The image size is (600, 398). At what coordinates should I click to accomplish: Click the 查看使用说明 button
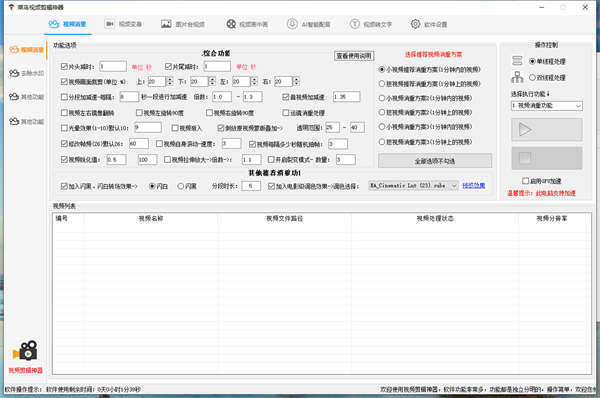coord(354,56)
